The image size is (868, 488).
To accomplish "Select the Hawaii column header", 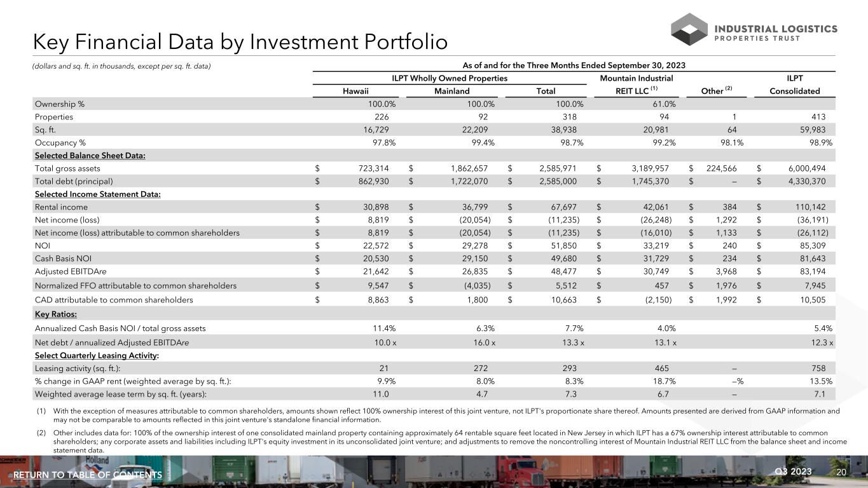I will click(355, 91).
